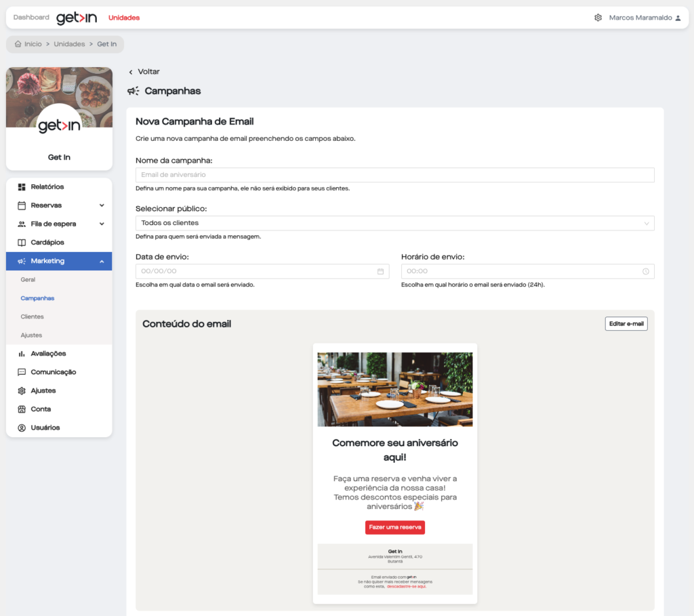Screen dimensions: 694x616
Task: Click the red Fazer uma reserva button
Action: click(394, 527)
